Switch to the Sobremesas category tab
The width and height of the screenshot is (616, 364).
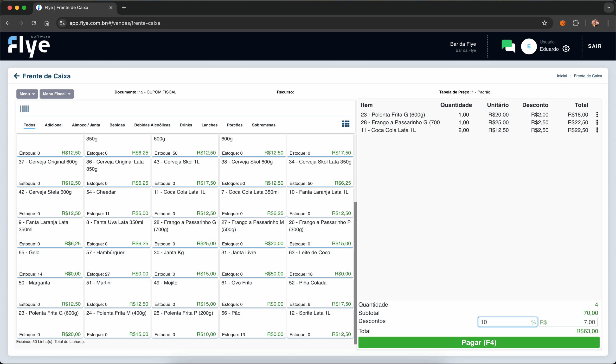(x=263, y=125)
